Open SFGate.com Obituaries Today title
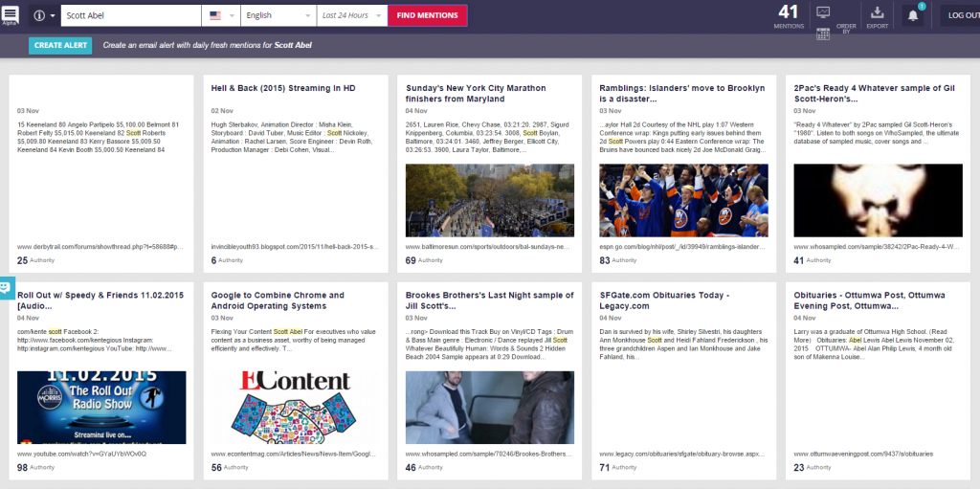This screenshot has height=489, width=980. pos(664,300)
